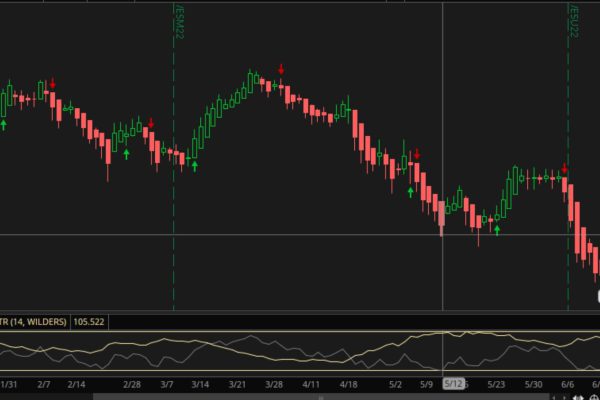Screen dimensions: 600x400
Task: Click the green buy arrow near 3/14
Action: [x=195, y=166]
